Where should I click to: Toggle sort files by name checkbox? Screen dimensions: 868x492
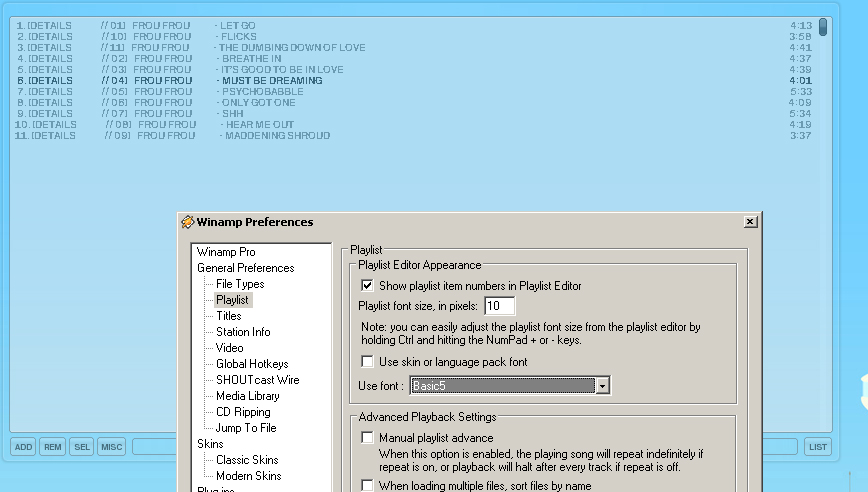tap(367, 485)
